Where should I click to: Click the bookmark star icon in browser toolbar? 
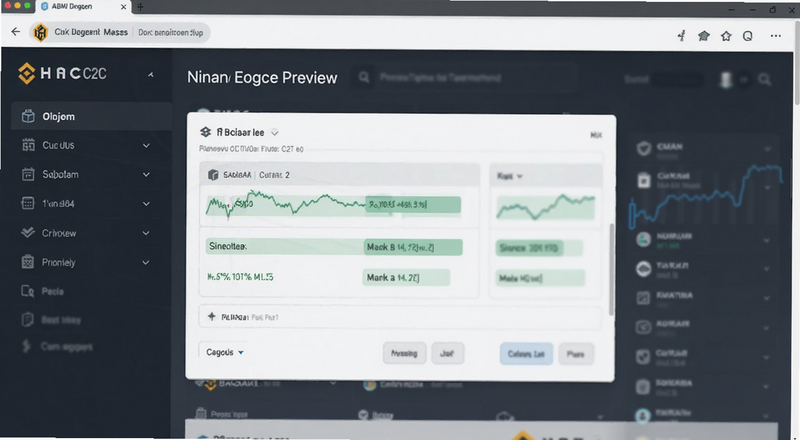click(726, 36)
